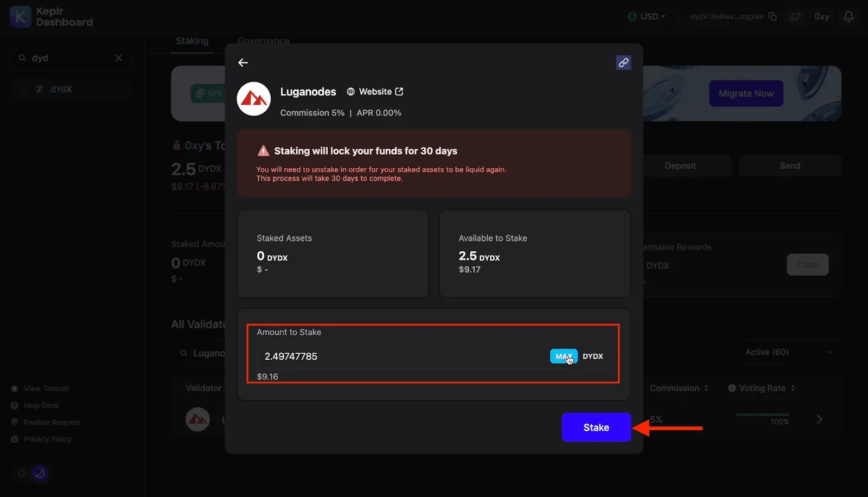The image size is (868, 497).
Task: Click the globe icon before Website
Action: pos(351,92)
